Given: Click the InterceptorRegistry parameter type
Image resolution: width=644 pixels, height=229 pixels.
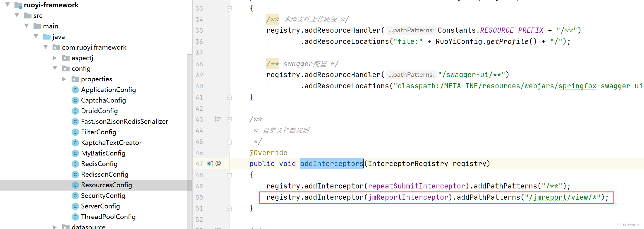Looking at the screenshot, I should point(408,164).
